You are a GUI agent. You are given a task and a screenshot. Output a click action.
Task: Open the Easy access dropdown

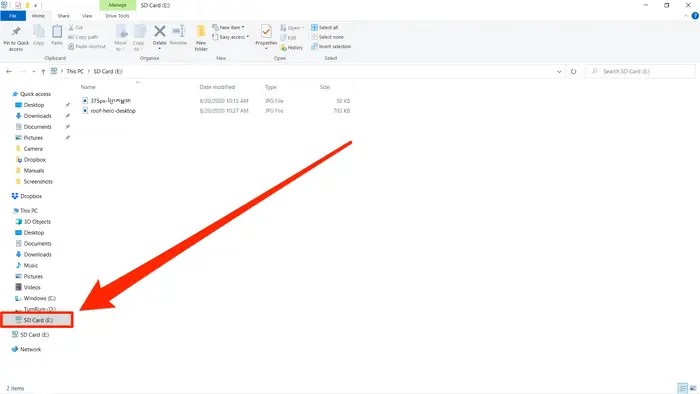click(230, 37)
